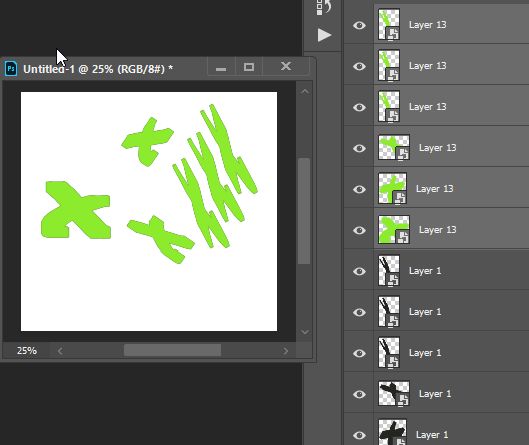Hide the fifth Layer 13 from top

click(x=359, y=189)
